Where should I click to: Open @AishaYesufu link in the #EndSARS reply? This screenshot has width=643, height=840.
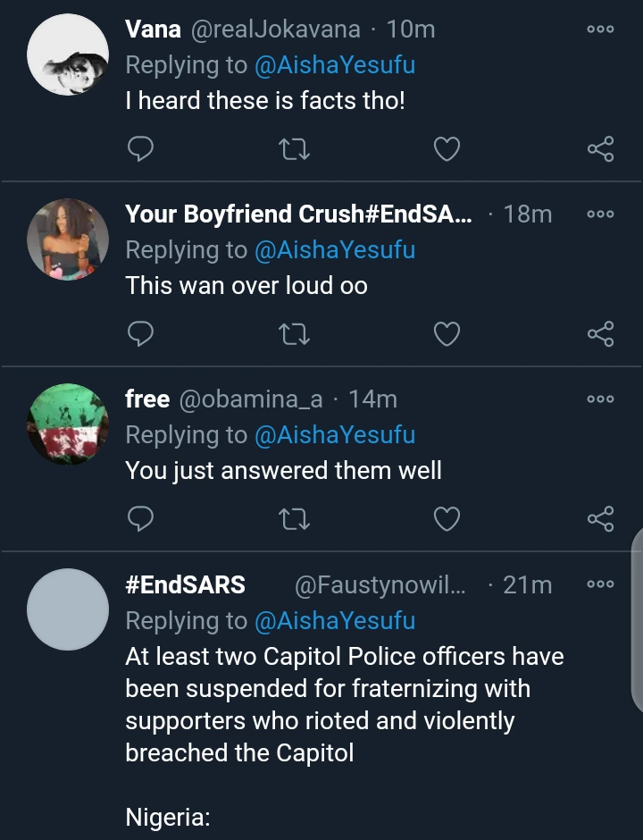335,620
